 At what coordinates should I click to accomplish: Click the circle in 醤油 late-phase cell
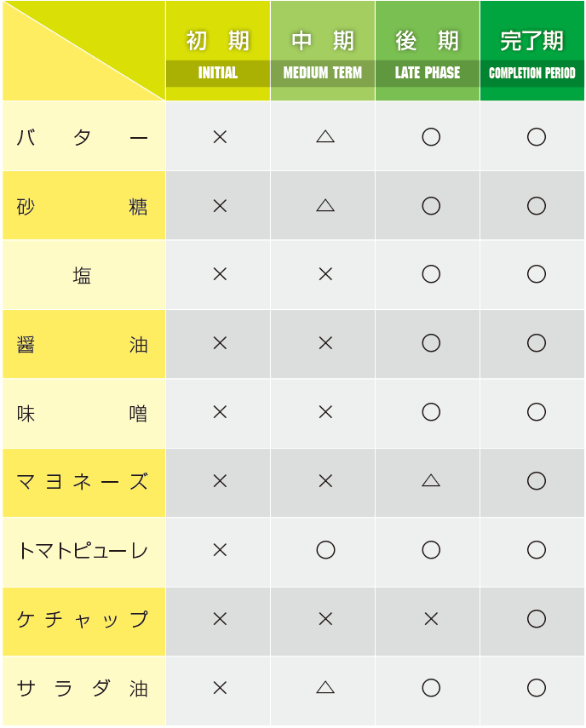point(431,343)
